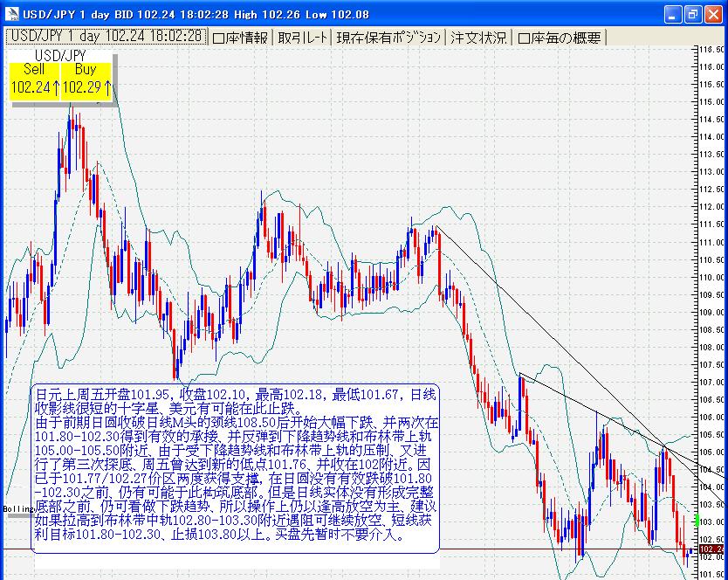The width and height of the screenshot is (728, 580).
Task: Click the green marker on the price axis
Action: [x=696, y=521]
